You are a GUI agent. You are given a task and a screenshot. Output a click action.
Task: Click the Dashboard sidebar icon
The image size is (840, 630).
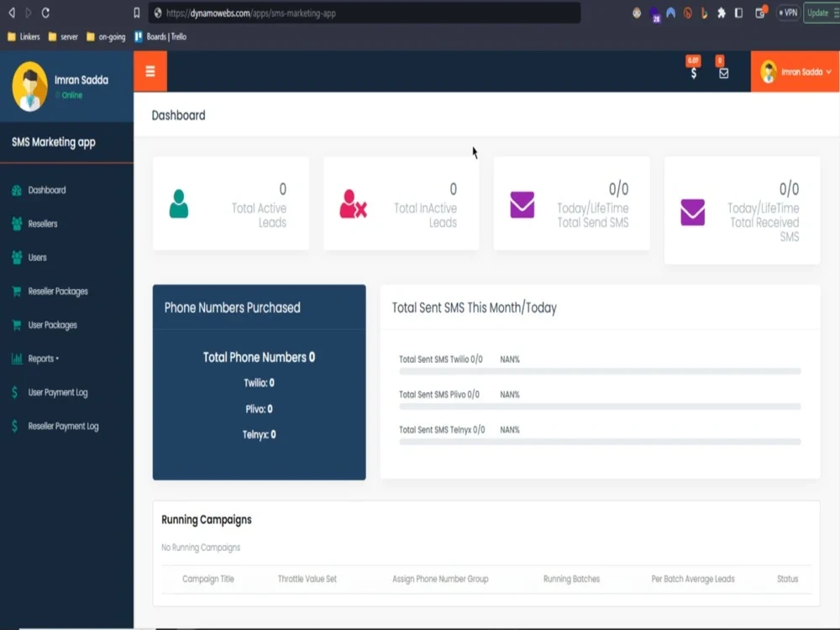tap(17, 190)
